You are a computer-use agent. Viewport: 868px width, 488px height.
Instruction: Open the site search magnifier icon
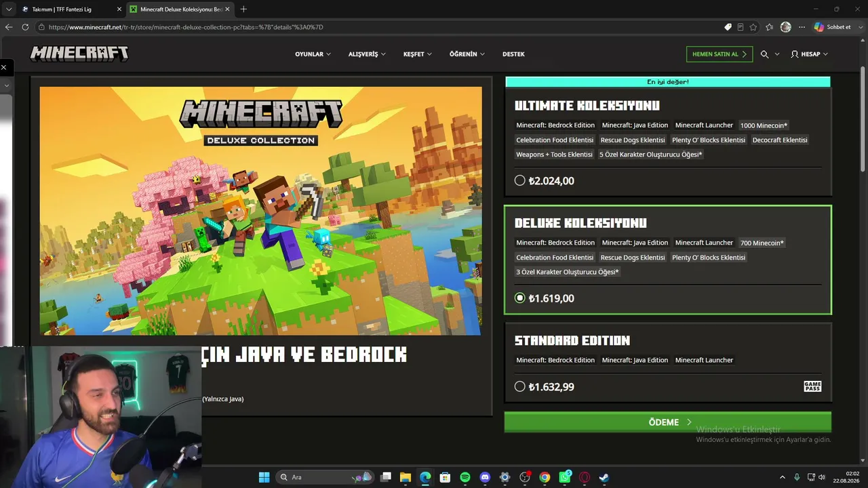(x=764, y=54)
